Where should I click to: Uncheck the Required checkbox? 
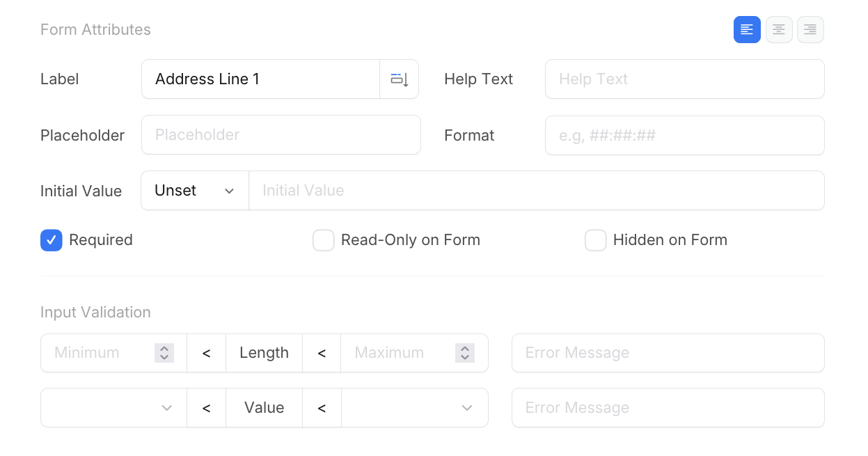tap(52, 240)
